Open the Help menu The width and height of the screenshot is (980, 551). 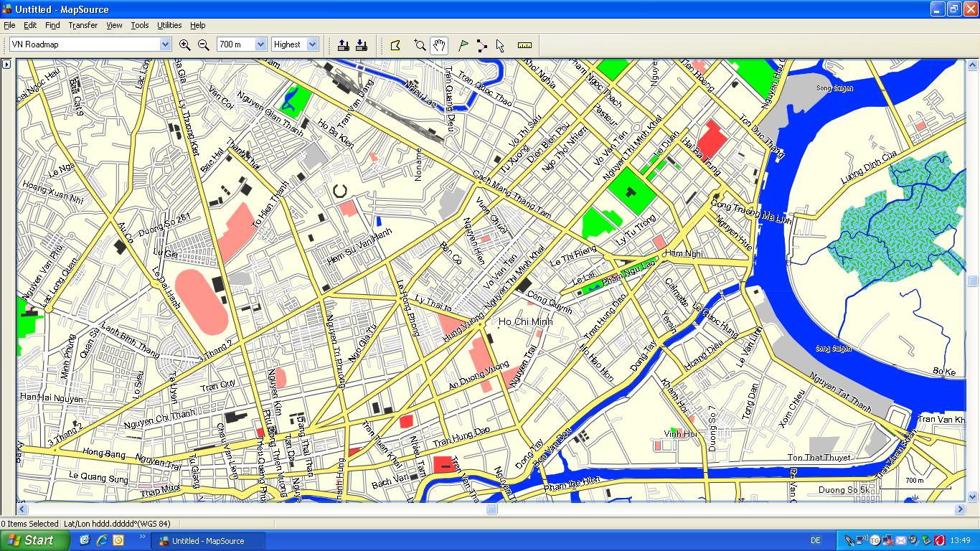click(197, 25)
